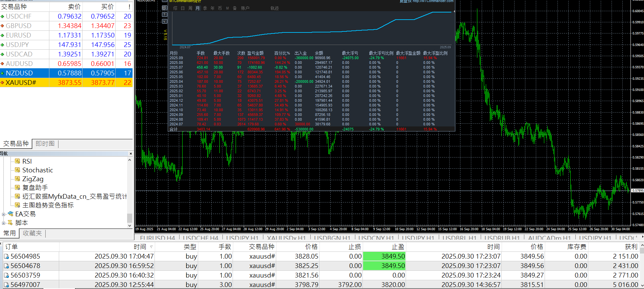
Task: Expand the 脚本 tree node
Action: coord(3,223)
